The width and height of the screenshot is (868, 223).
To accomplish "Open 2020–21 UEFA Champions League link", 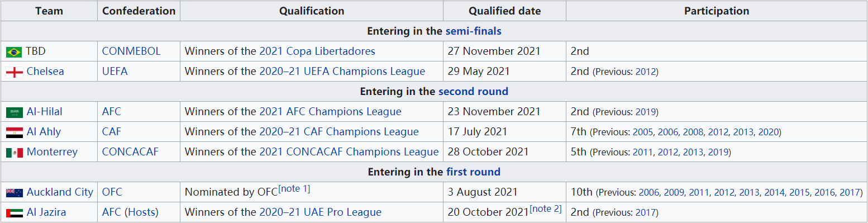I will point(342,72).
